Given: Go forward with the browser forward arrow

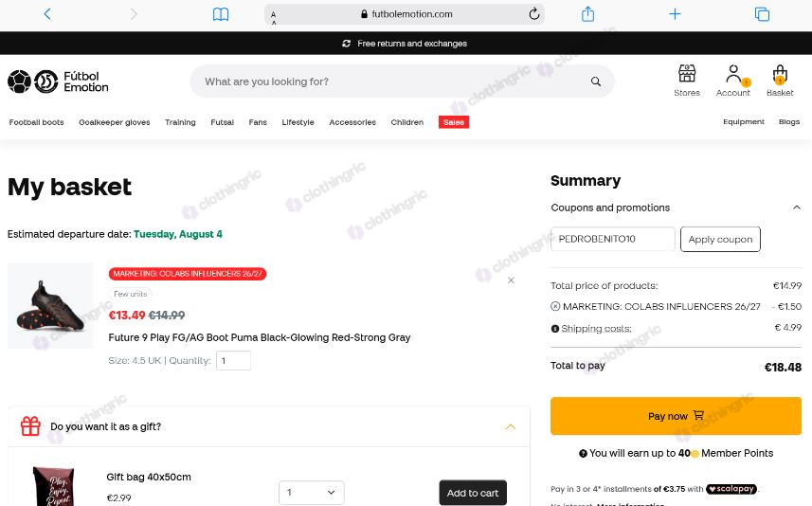Looking at the screenshot, I should pyautogui.click(x=134, y=14).
